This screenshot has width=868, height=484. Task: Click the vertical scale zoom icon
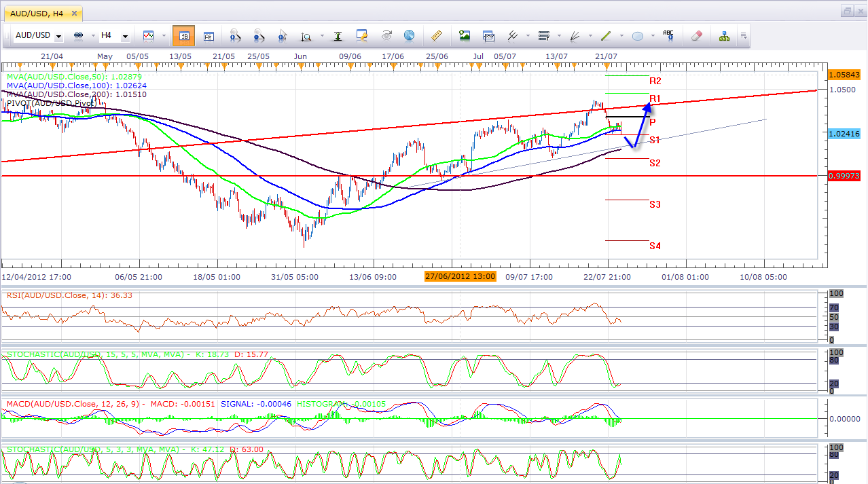click(306, 35)
